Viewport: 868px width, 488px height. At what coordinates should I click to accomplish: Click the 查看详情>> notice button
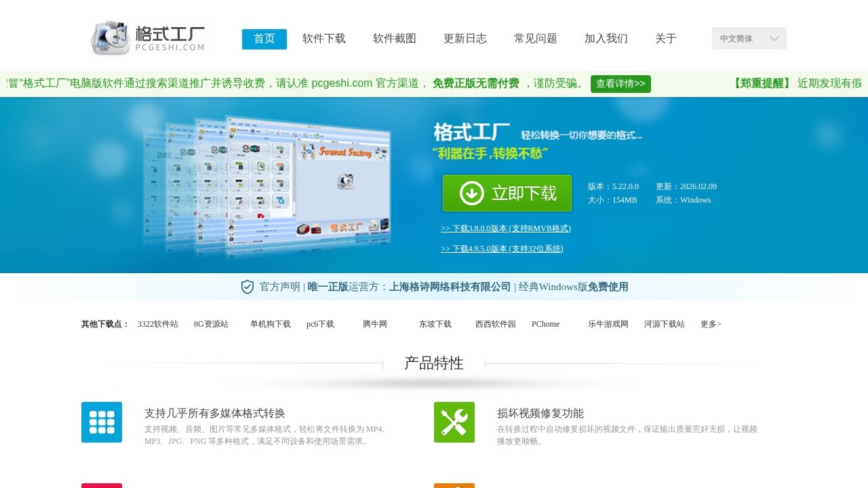(x=620, y=84)
